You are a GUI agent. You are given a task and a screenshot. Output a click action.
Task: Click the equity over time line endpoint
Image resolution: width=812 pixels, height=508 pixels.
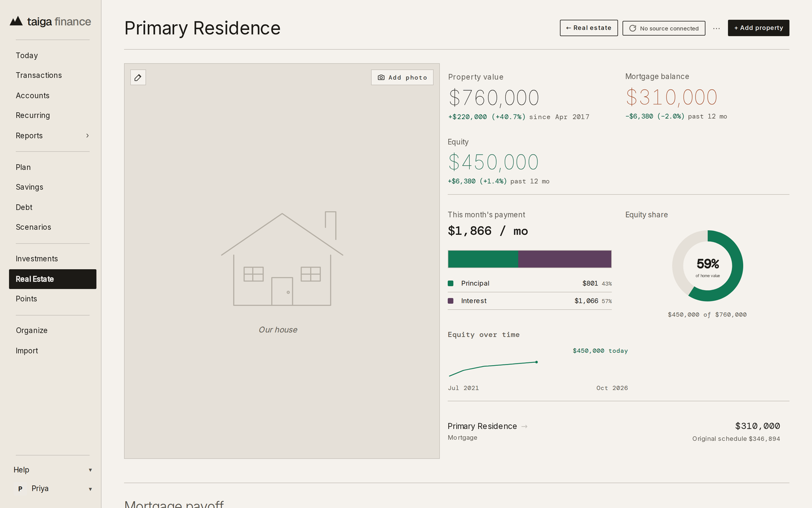pos(536,362)
